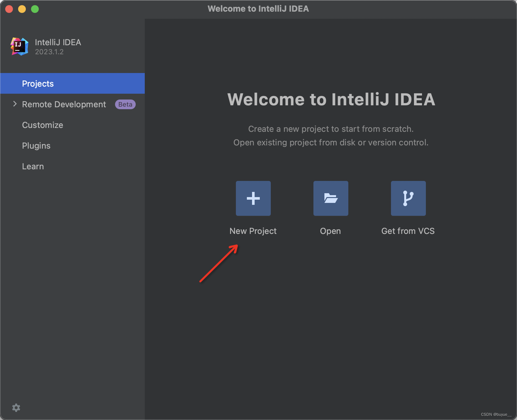Click the Get from VCS label

pos(408,231)
